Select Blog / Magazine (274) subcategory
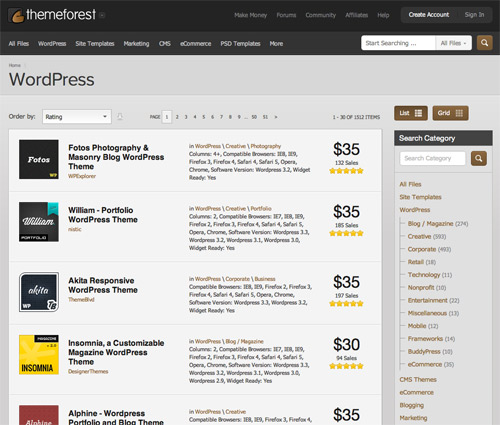The width and height of the screenshot is (500, 425). (x=438, y=224)
